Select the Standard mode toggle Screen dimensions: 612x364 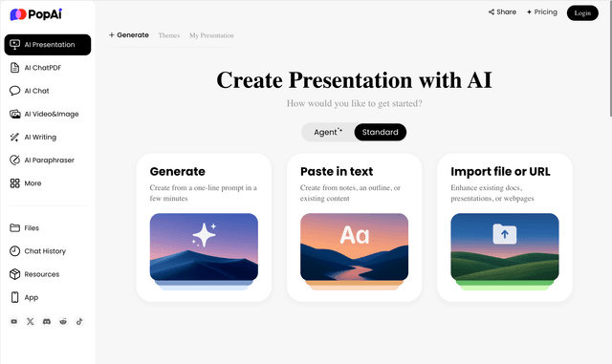pos(381,132)
